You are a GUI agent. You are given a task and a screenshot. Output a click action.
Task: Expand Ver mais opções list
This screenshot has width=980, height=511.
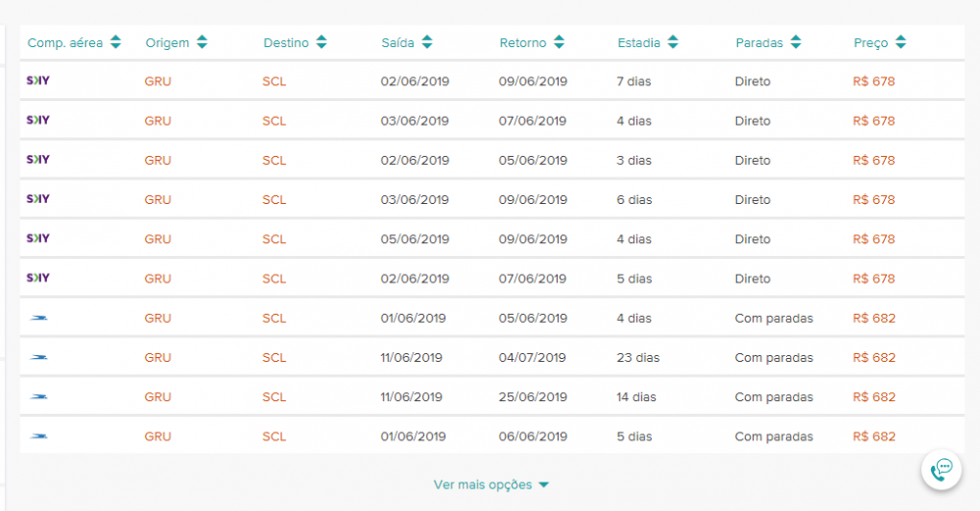pyautogui.click(x=491, y=485)
